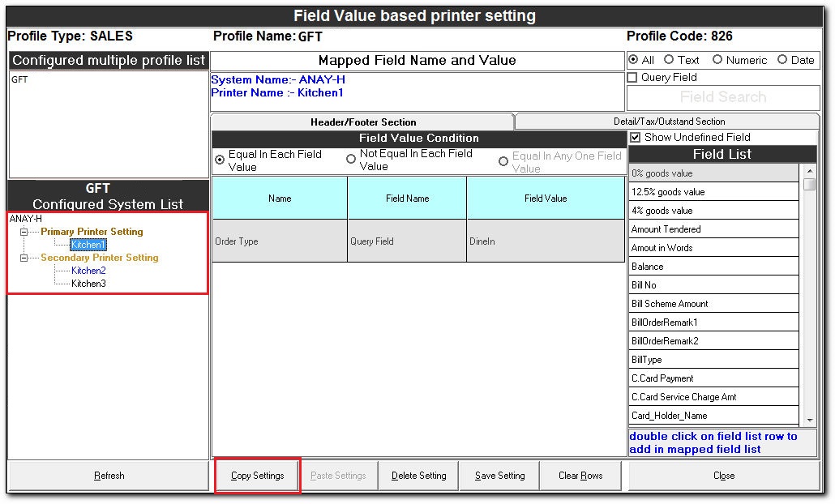835x504 pixels.
Task: Select the Numeric field type radio
Action: tap(717, 60)
